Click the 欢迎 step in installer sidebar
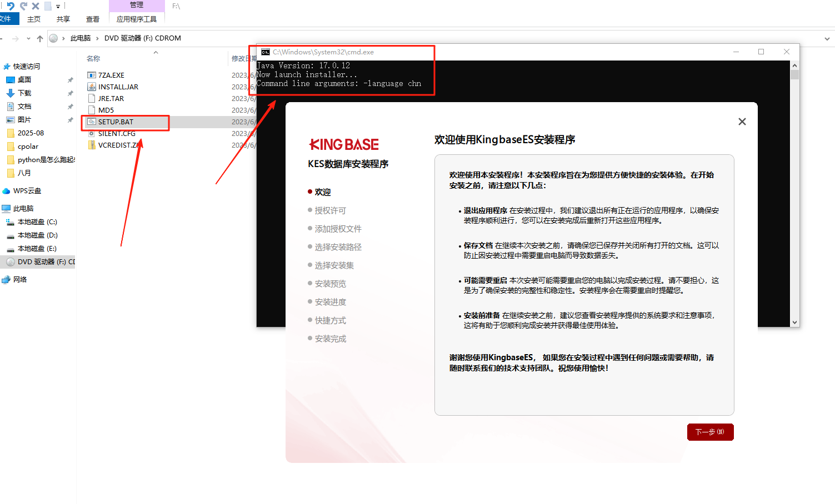Screen dimensions: 835x504 (323, 192)
